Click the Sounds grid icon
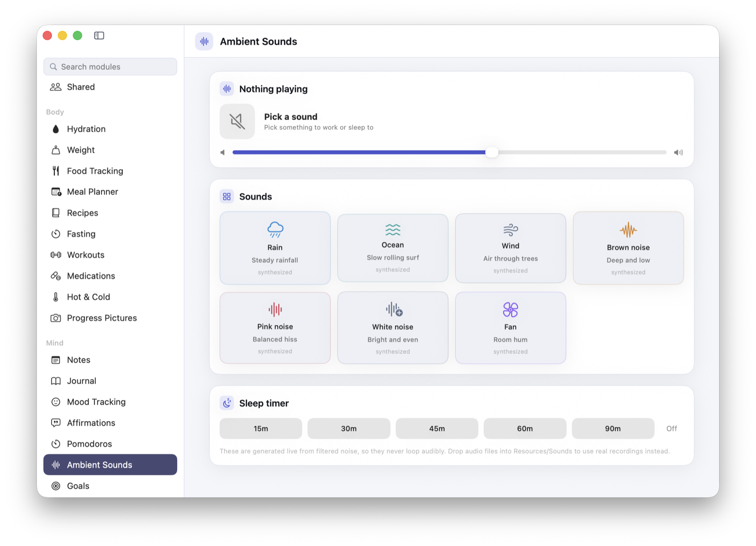This screenshot has width=756, height=546. tap(227, 196)
